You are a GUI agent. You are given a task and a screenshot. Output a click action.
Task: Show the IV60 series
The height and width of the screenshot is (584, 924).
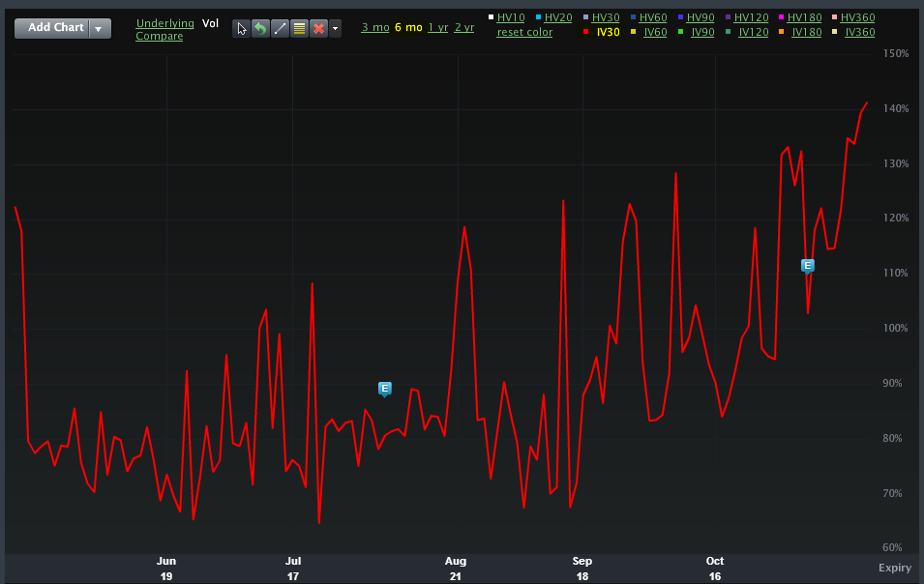(655, 32)
